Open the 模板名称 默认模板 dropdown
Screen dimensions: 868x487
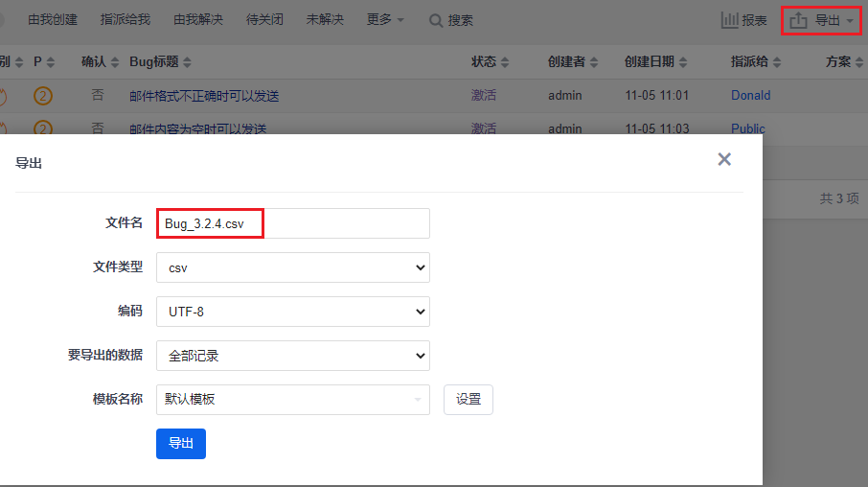[293, 400]
